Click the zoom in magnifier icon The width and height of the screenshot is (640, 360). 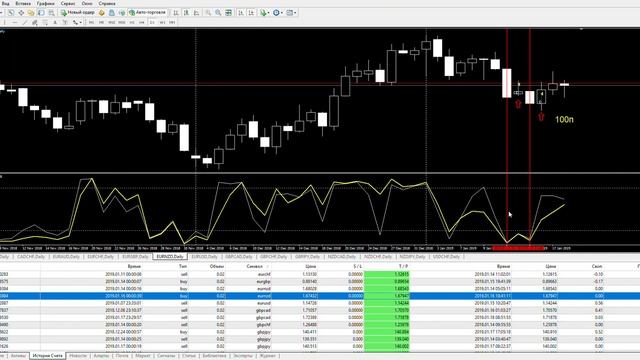pos(208,13)
